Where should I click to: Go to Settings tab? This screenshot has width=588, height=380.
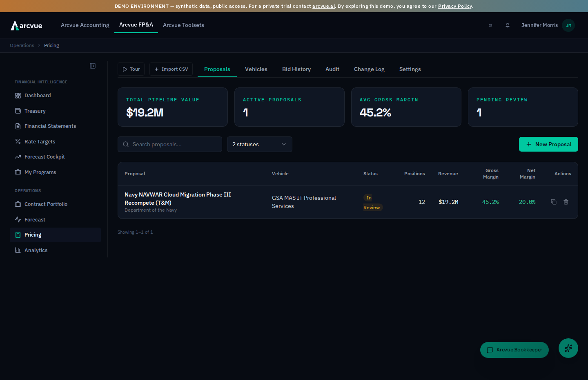tap(410, 69)
